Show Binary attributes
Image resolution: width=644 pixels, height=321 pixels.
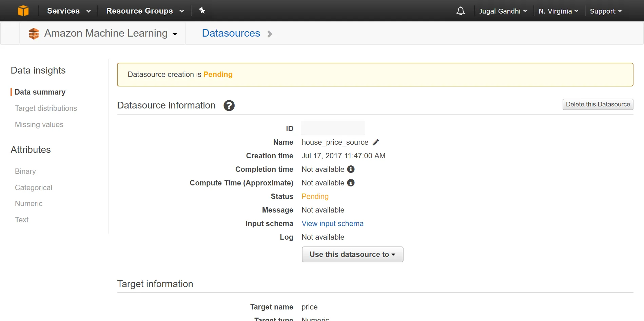pyautogui.click(x=25, y=171)
